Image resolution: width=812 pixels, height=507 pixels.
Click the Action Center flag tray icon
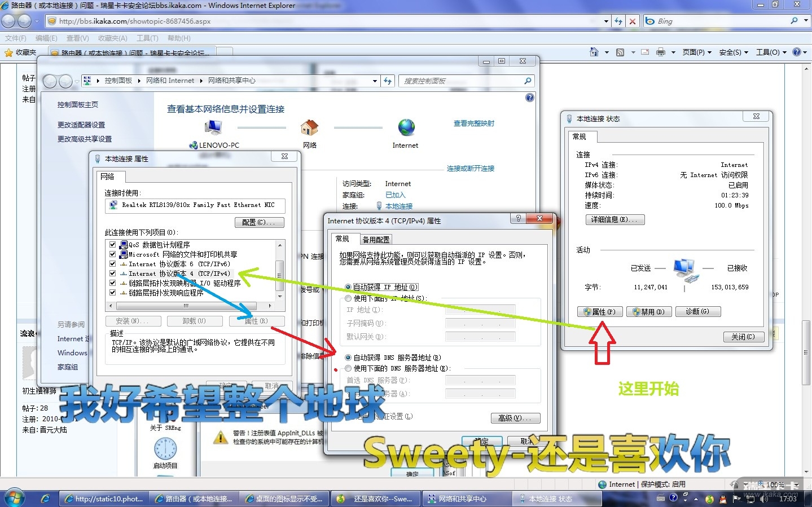[x=736, y=499]
